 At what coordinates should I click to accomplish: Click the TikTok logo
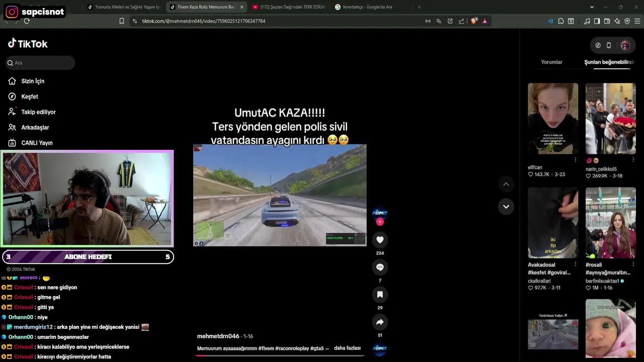point(28,44)
